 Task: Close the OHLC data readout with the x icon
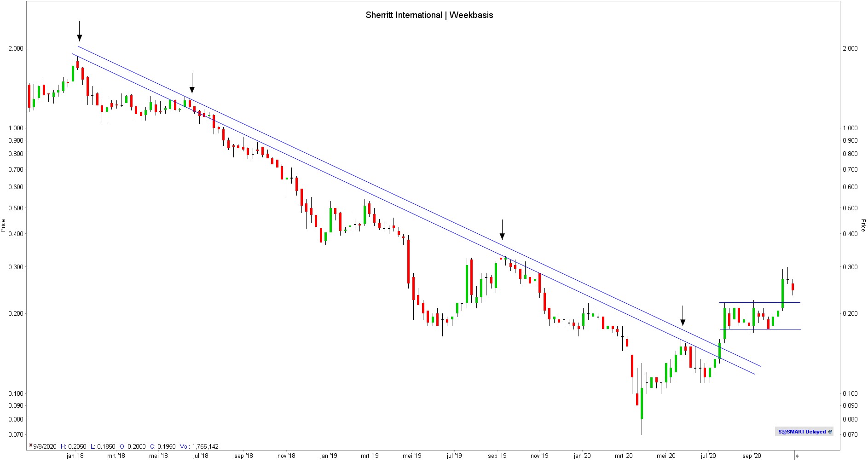point(31,445)
